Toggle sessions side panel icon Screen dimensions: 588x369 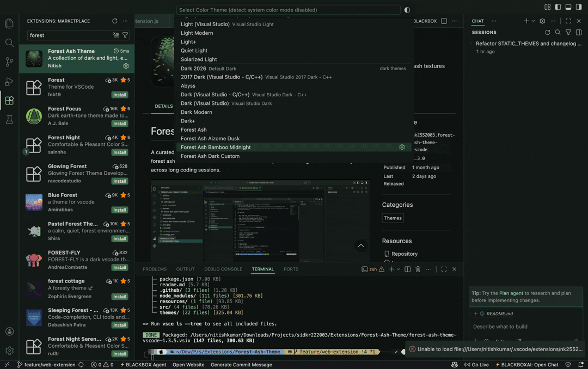[x=579, y=33]
